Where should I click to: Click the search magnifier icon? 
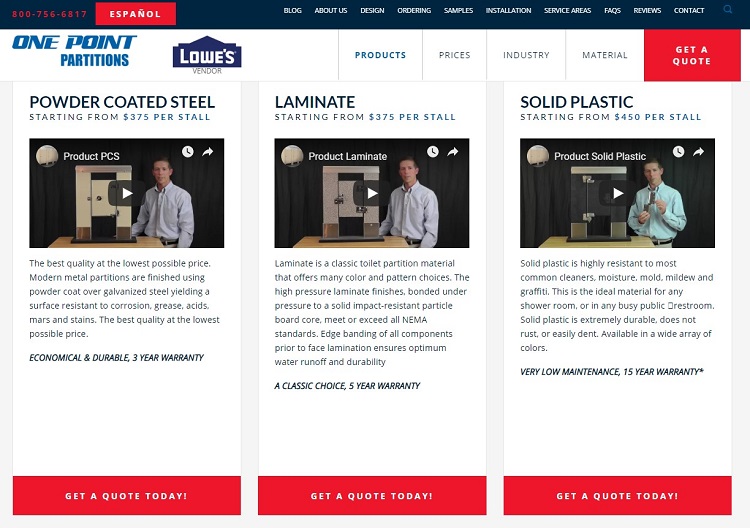728,9
